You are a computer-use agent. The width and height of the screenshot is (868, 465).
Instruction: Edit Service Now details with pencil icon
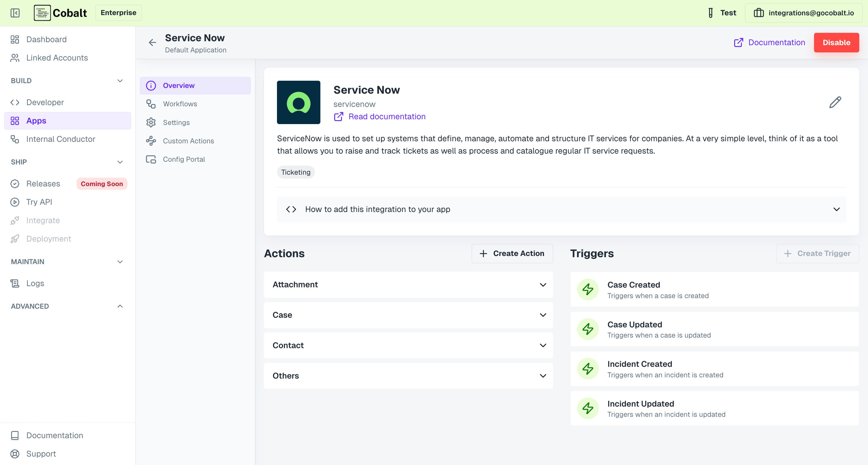point(835,102)
